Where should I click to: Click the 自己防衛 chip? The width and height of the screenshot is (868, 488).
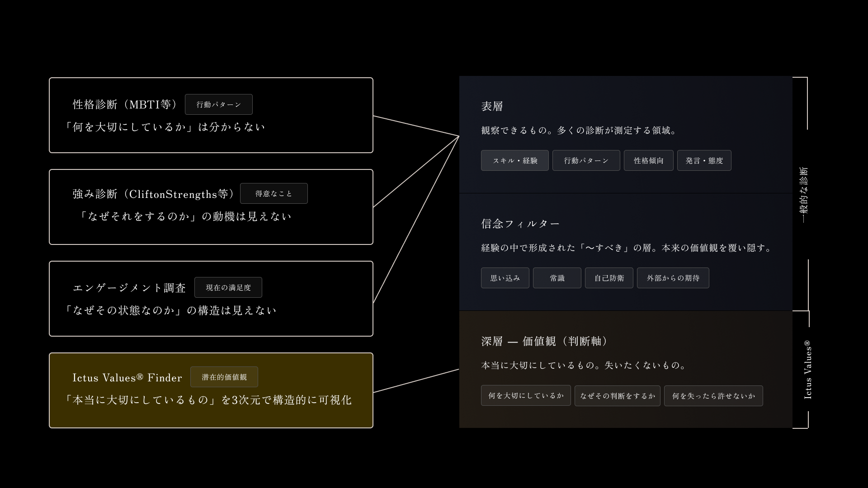point(609,278)
